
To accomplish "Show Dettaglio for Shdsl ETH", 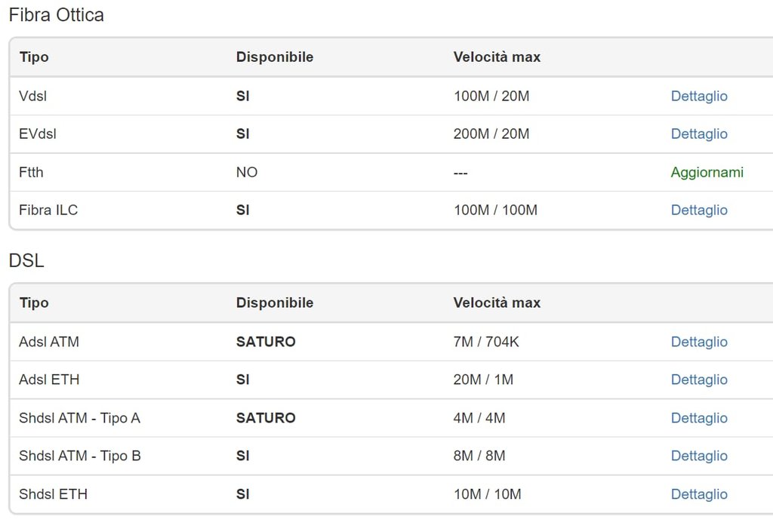I will (x=699, y=494).
